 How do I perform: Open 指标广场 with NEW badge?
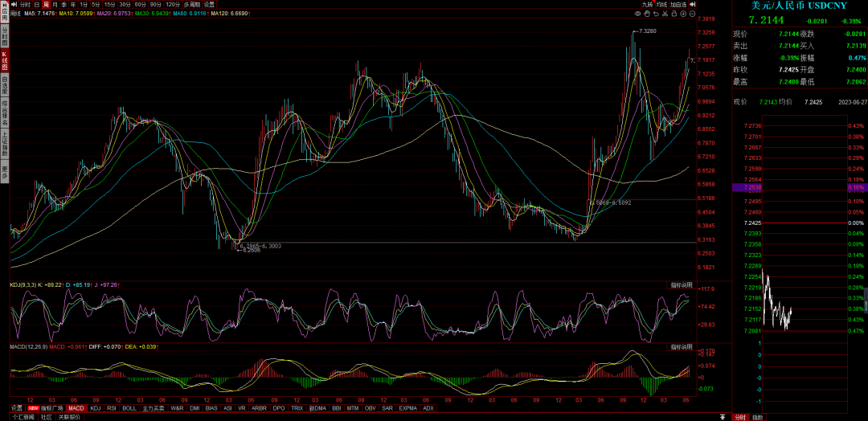[46, 408]
